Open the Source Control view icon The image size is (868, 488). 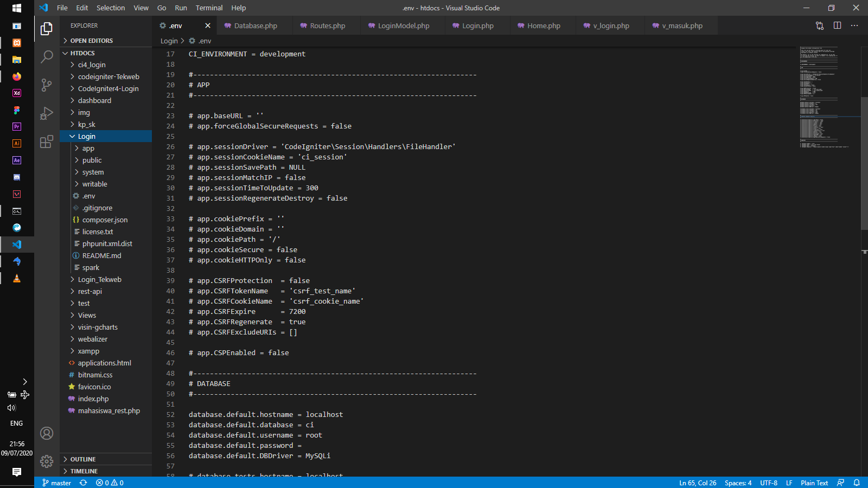pyautogui.click(x=47, y=85)
